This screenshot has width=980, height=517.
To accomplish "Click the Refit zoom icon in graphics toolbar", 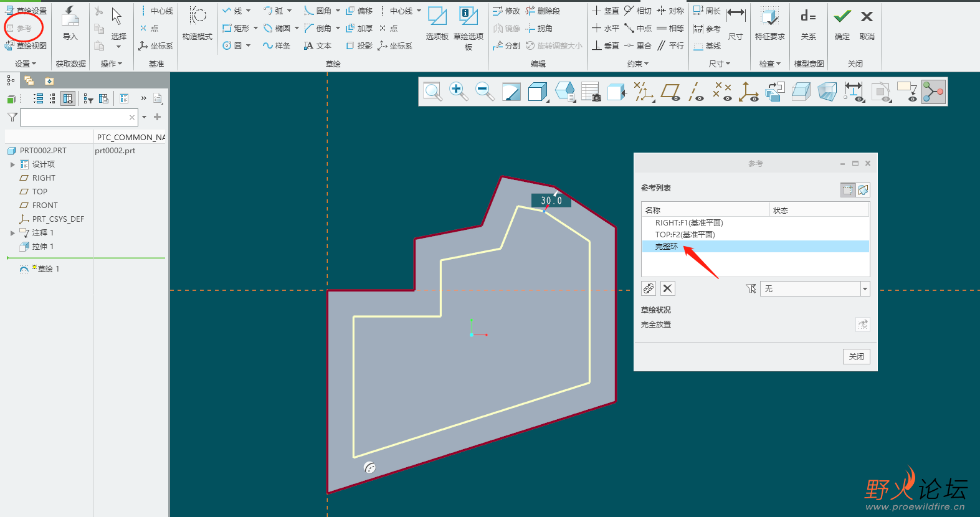I will 432,92.
